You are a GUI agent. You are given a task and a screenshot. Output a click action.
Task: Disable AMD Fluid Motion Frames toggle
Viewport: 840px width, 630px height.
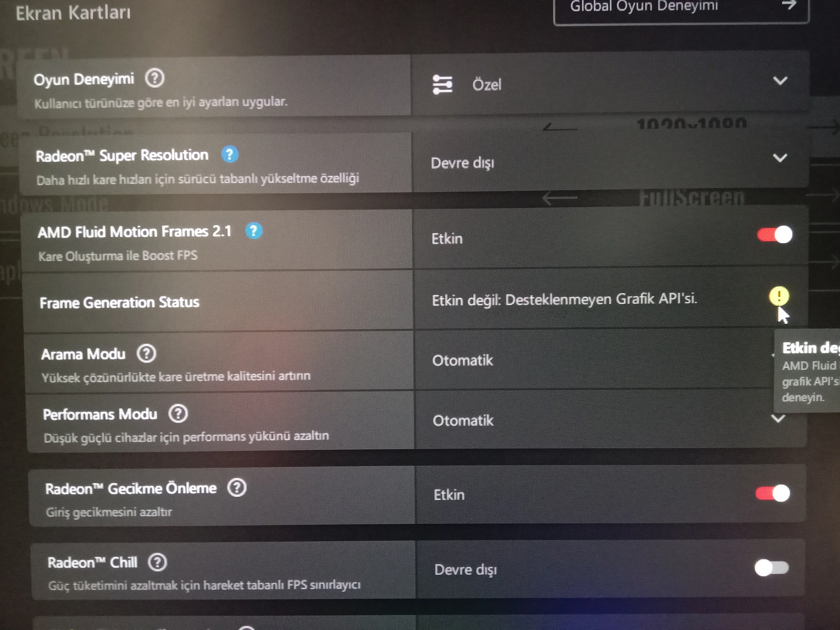pyautogui.click(x=775, y=234)
